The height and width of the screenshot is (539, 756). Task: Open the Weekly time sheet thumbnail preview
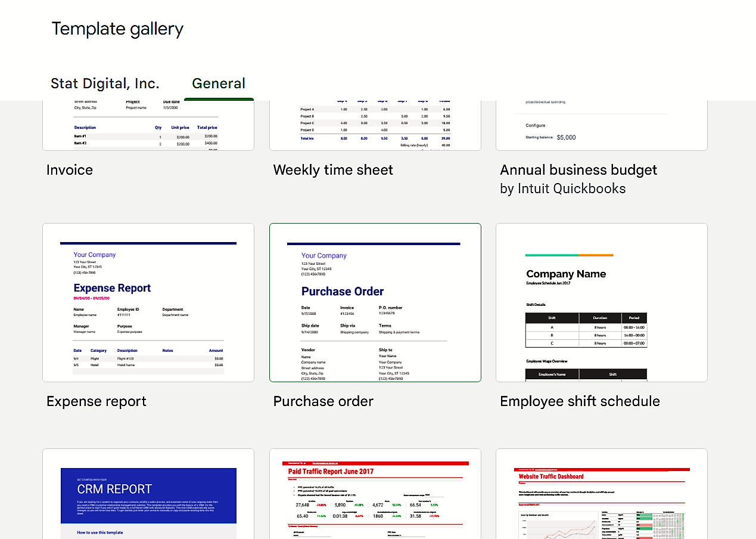click(x=375, y=125)
